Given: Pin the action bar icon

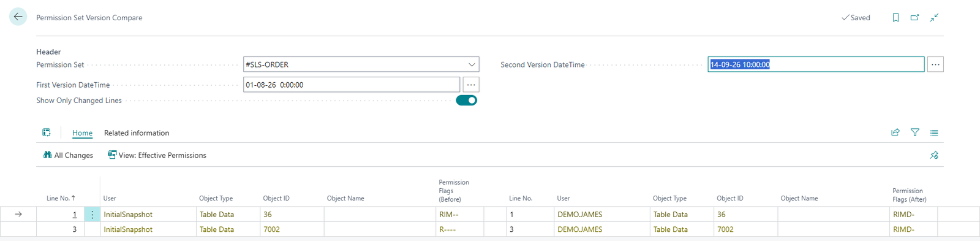Looking at the screenshot, I should pos(934,155).
